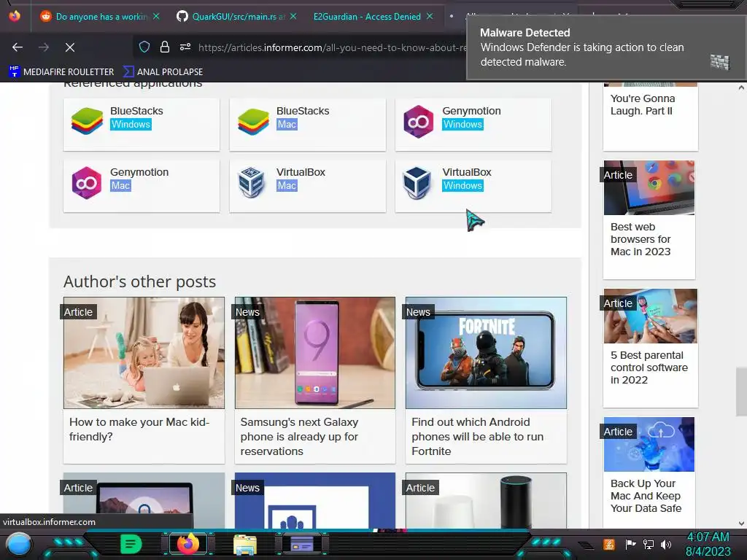
Task: Click firewall brick icon in Malware notification
Action: 719,62
